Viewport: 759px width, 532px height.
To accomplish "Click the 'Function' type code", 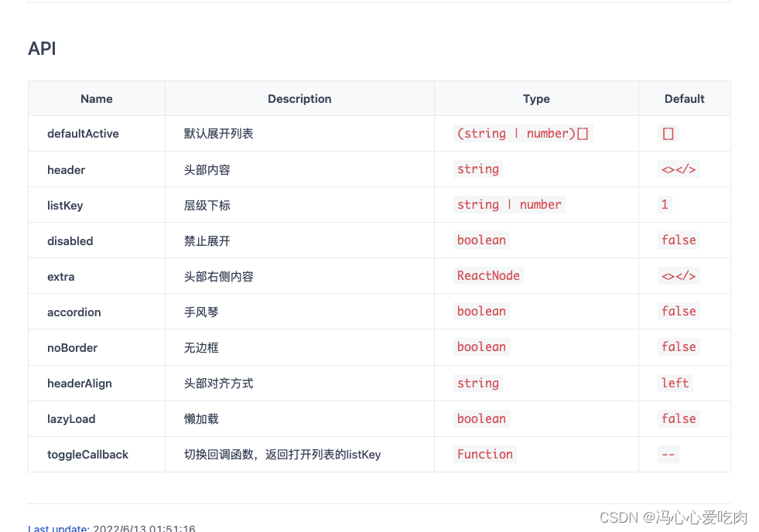I will click(485, 455).
